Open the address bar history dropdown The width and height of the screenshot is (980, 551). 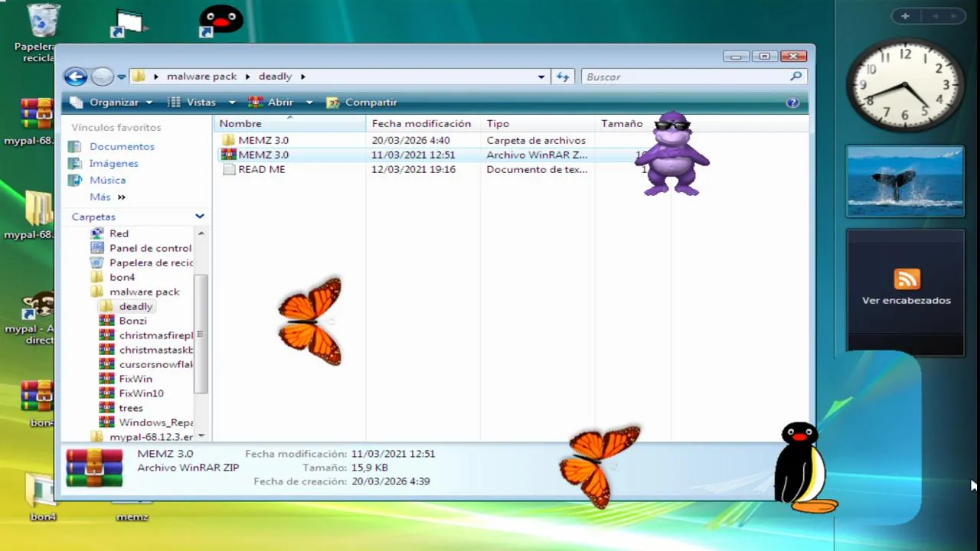point(541,77)
